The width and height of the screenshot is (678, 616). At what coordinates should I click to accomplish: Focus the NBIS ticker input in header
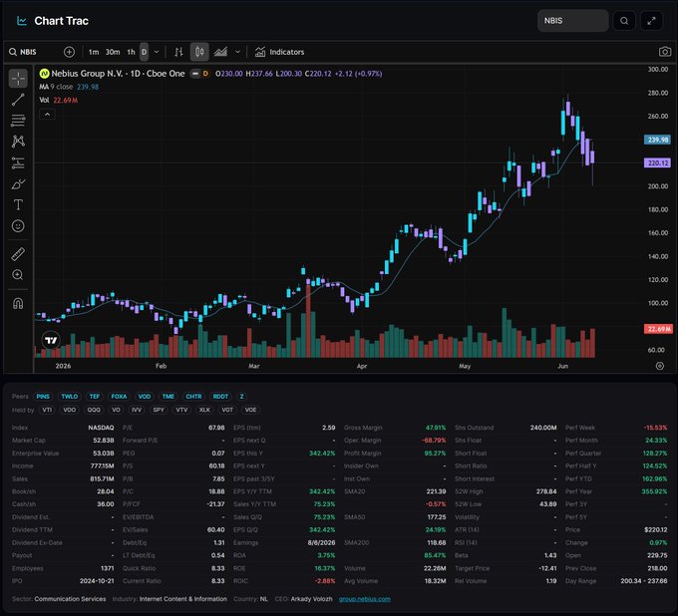tap(573, 21)
